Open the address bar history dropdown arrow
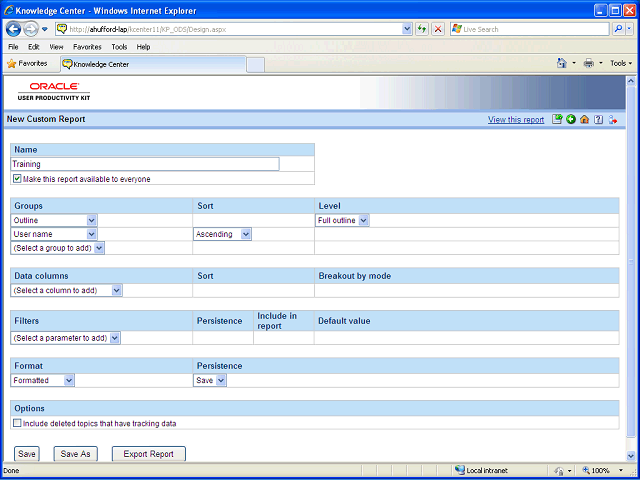 [407, 29]
